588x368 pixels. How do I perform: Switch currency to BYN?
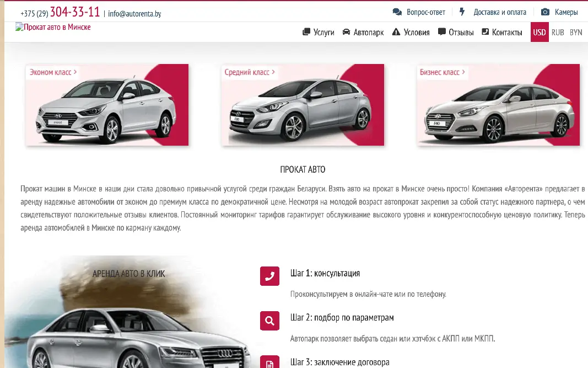pos(576,33)
